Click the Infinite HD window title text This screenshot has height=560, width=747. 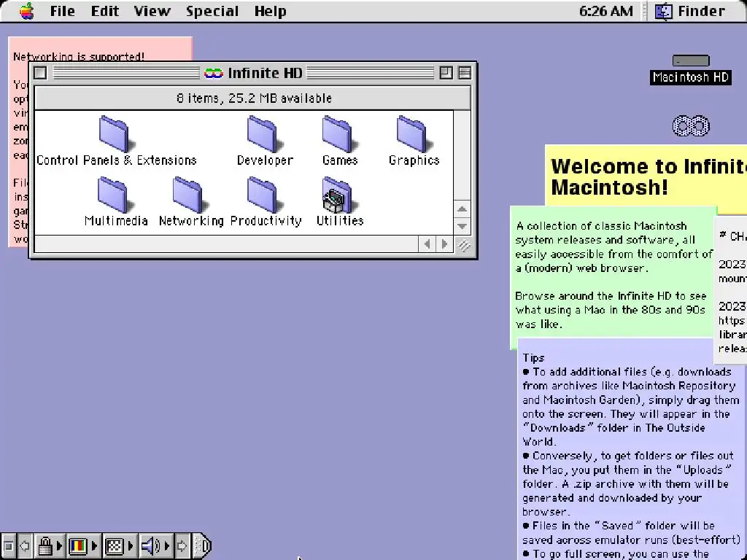tap(265, 73)
